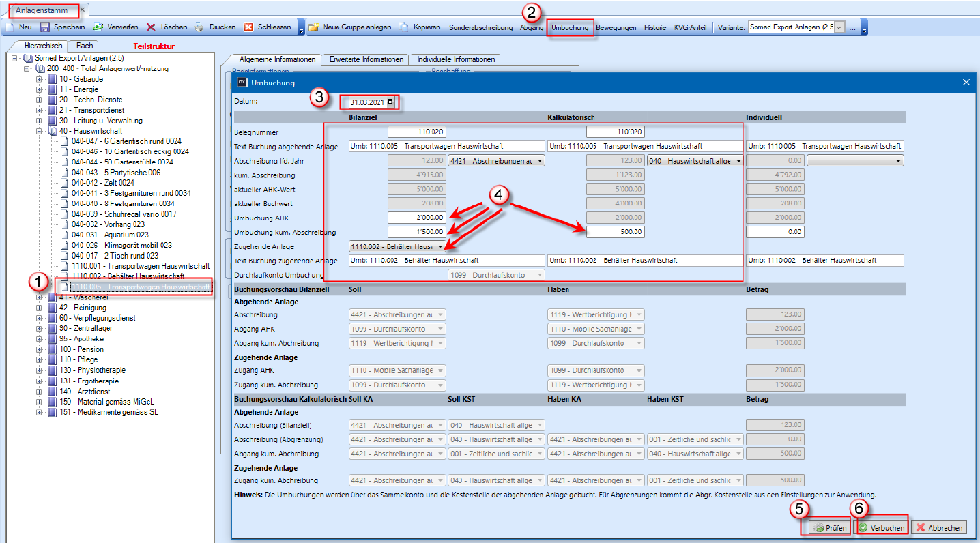Click the Verbuchen button
Viewport: 980px width, 543px height.
pyautogui.click(x=882, y=527)
